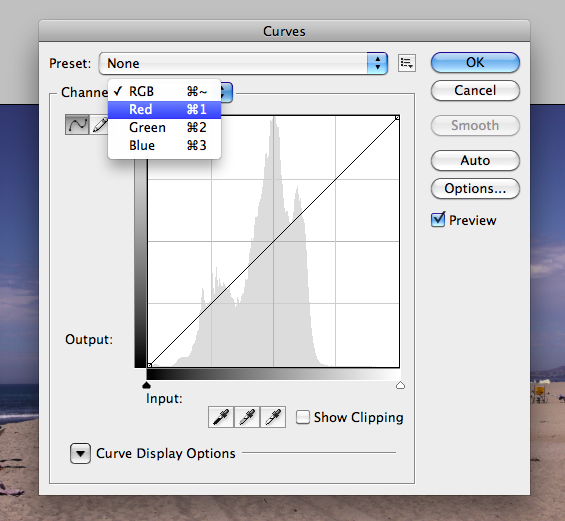Confirm with the OK button
The width and height of the screenshot is (565, 521).
[475, 62]
